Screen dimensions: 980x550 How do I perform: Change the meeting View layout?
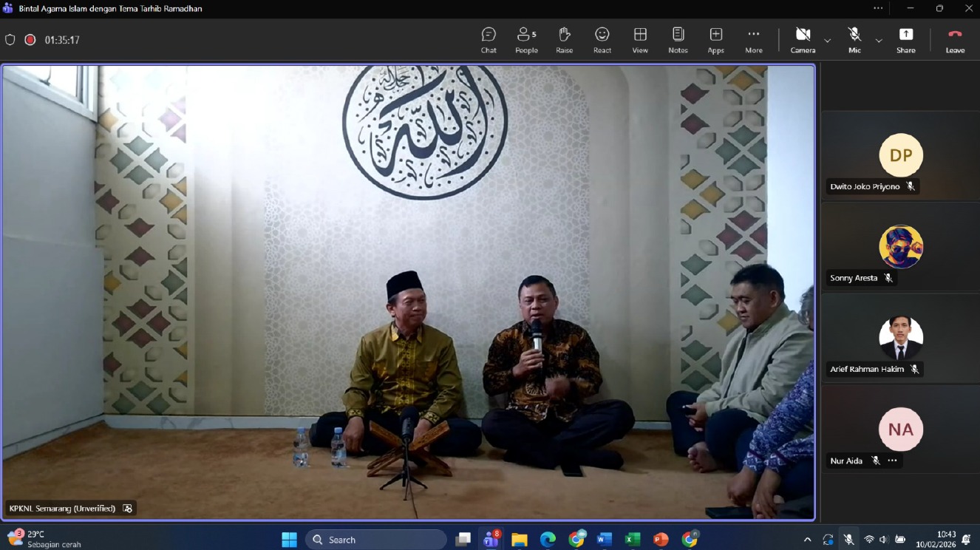pos(640,40)
